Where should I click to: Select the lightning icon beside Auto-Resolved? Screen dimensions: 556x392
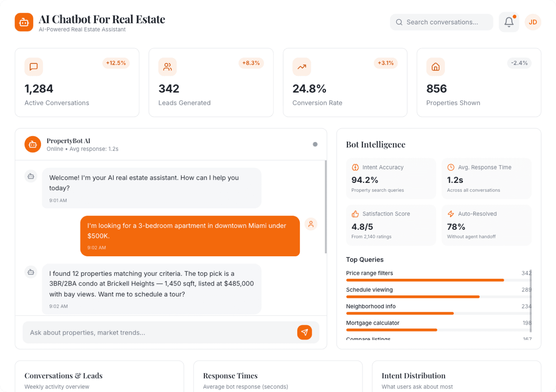(451, 214)
